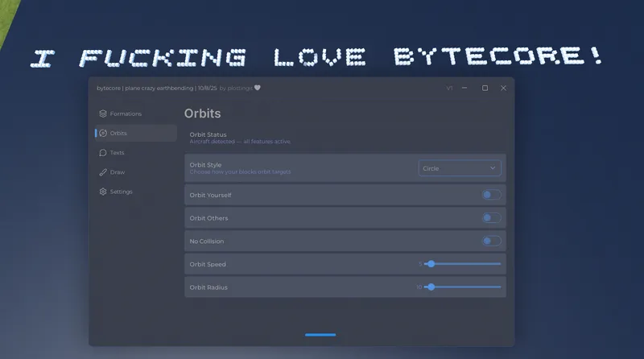
Task: Click the Orbit Radius slider track
Action: (467, 287)
